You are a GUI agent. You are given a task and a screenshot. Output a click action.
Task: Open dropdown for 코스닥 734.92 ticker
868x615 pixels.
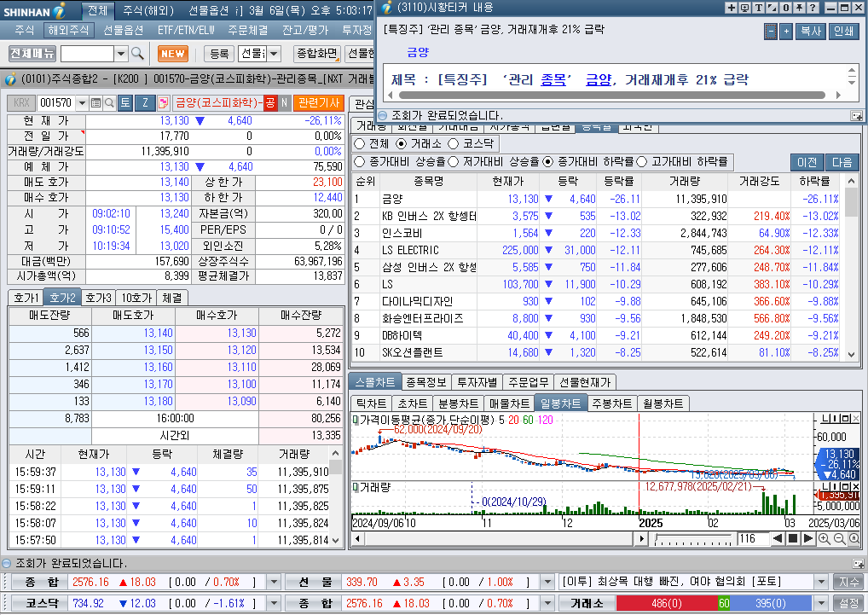(x=274, y=603)
